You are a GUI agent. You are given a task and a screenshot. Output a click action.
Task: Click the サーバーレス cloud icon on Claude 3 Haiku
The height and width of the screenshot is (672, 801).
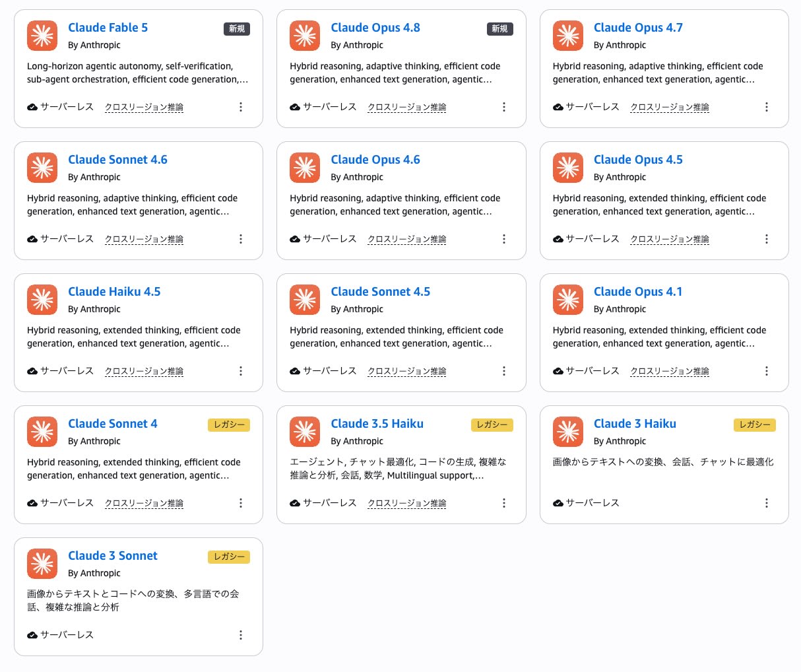(x=558, y=503)
